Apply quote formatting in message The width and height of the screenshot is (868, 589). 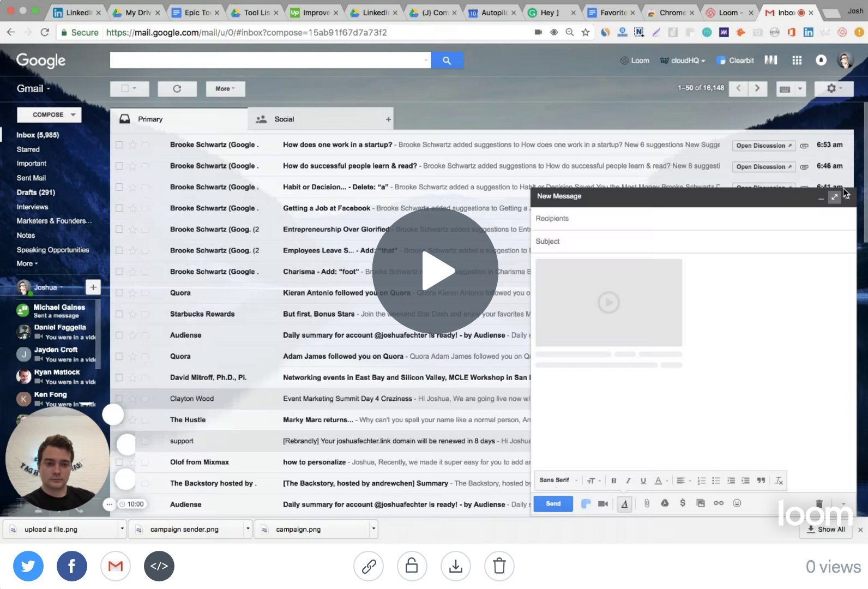(x=761, y=480)
